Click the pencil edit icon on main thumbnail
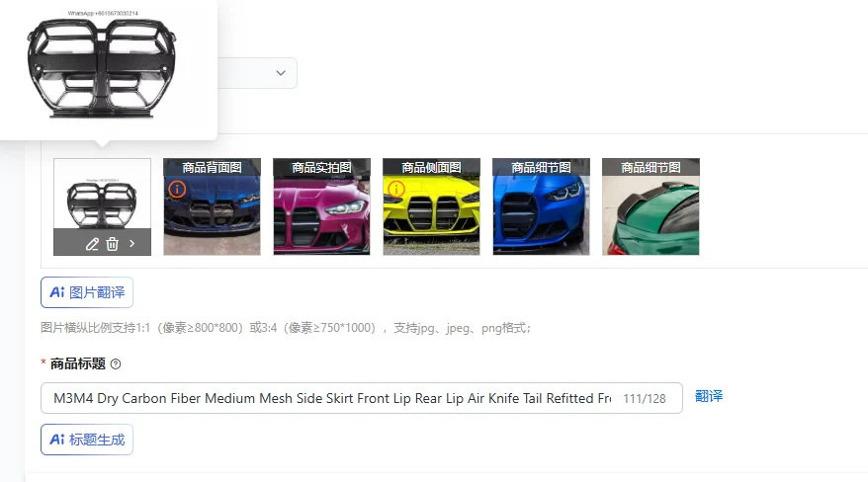868x482 pixels. (x=92, y=244)
